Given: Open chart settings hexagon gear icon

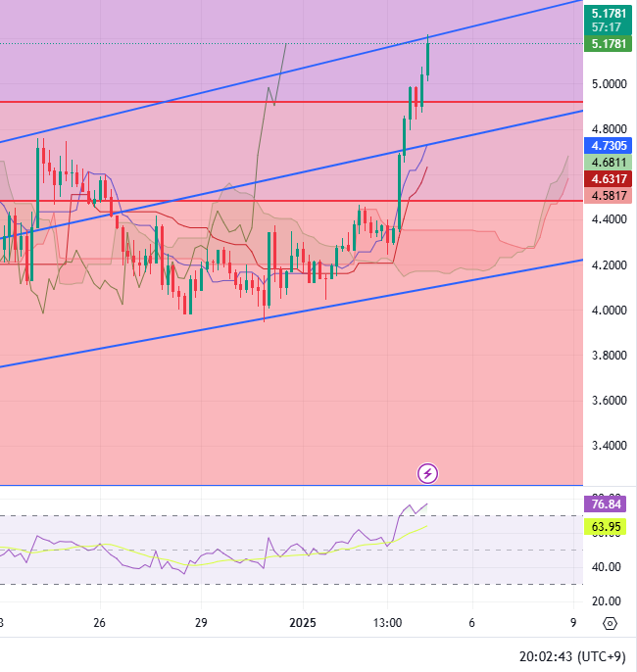Looking at the screenshot, I should 610,623.
